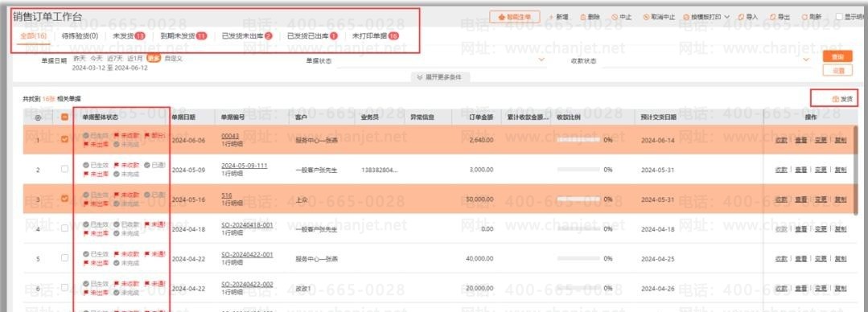The height and width of the screenshot is (312, 868).
Task: Click the 单据日期 column header
Action: pos(183,117)
